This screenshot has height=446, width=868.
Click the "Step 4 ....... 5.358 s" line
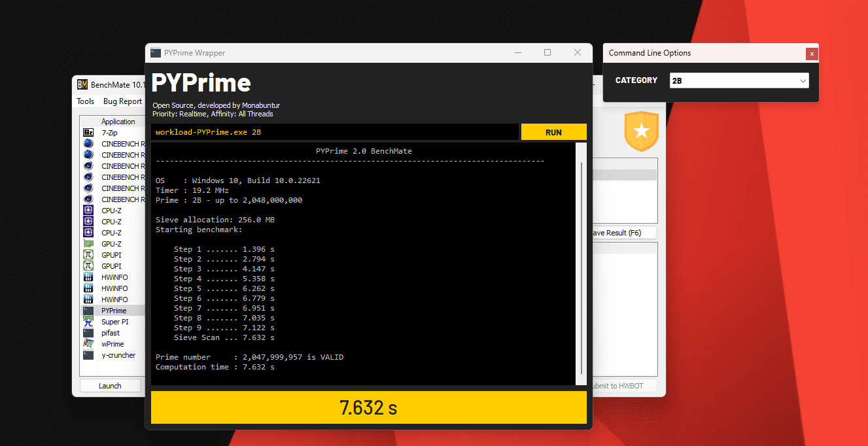pyautogui.click(x=224, y=279)
